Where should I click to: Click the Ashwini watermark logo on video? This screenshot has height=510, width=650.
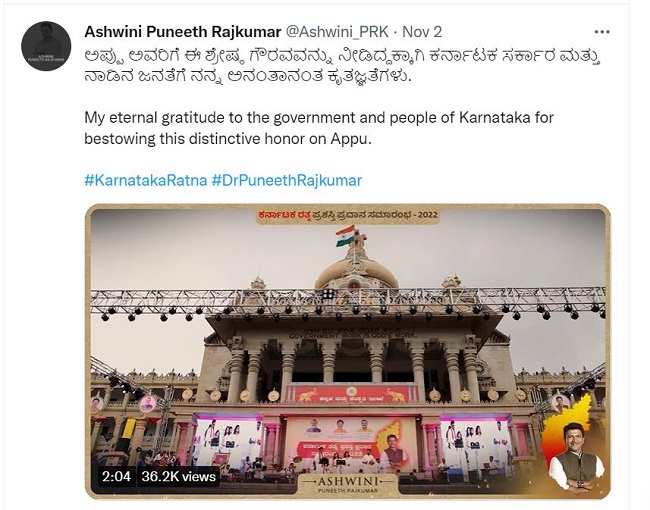click(x=348, y=483)
